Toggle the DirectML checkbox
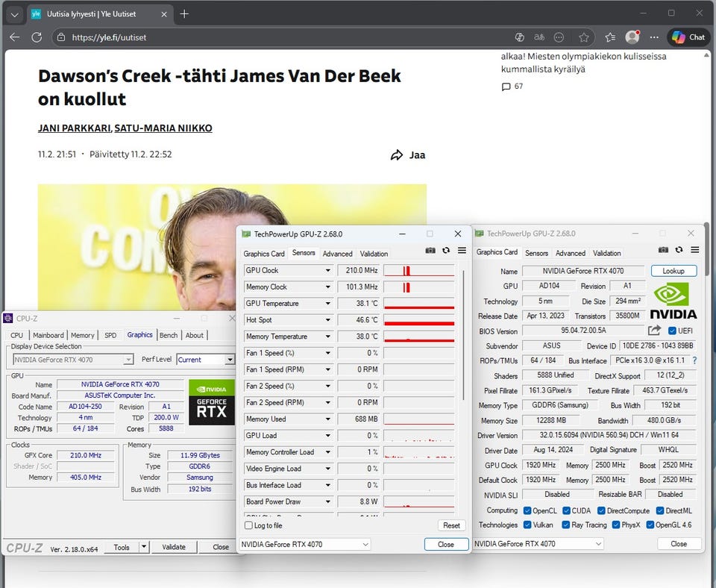Image resolution: width=716 pixels, height=588 pixels. 660,511
